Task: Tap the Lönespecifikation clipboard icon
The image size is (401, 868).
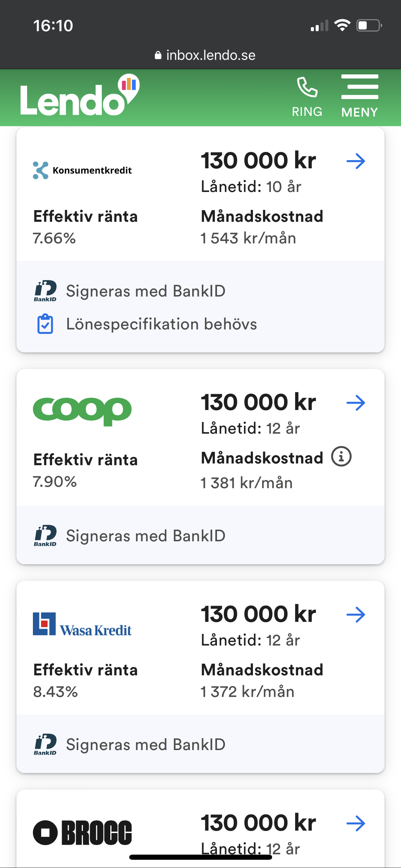Action: point(45,324)
